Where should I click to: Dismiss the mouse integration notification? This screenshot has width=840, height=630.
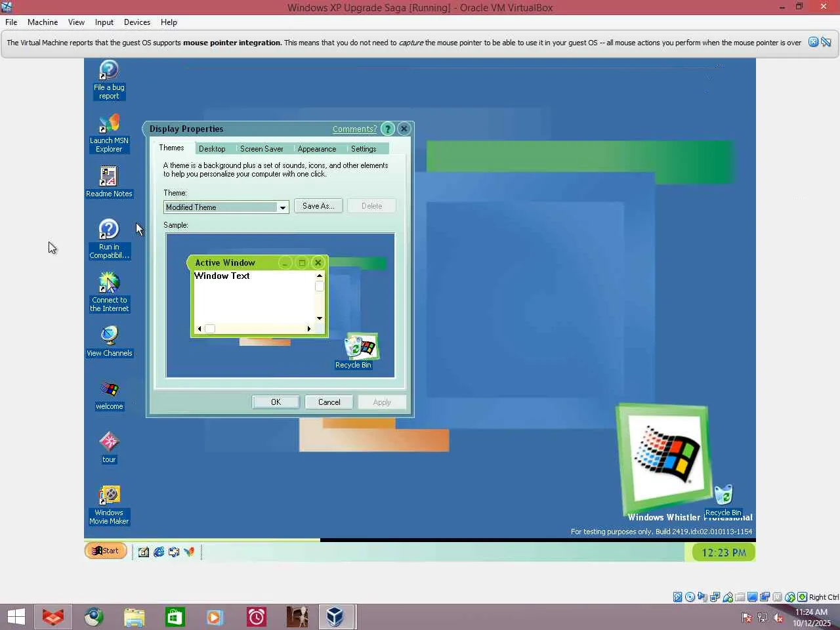point(814,42)
